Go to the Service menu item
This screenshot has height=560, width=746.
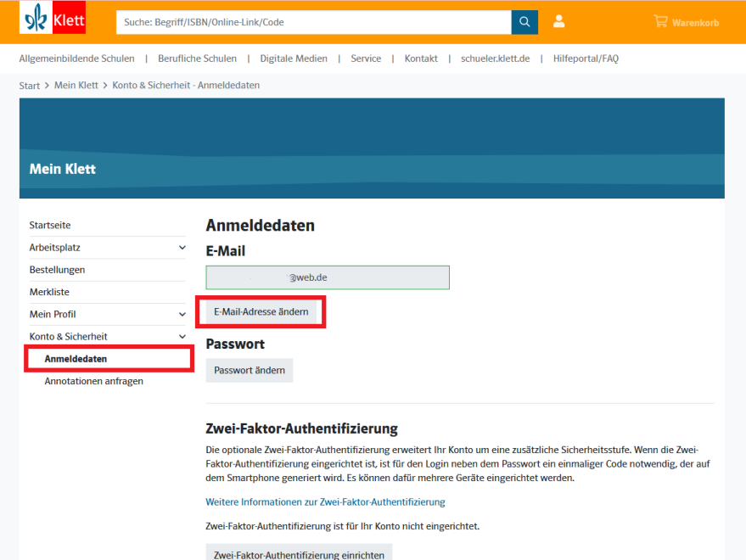tap(366, 59)
